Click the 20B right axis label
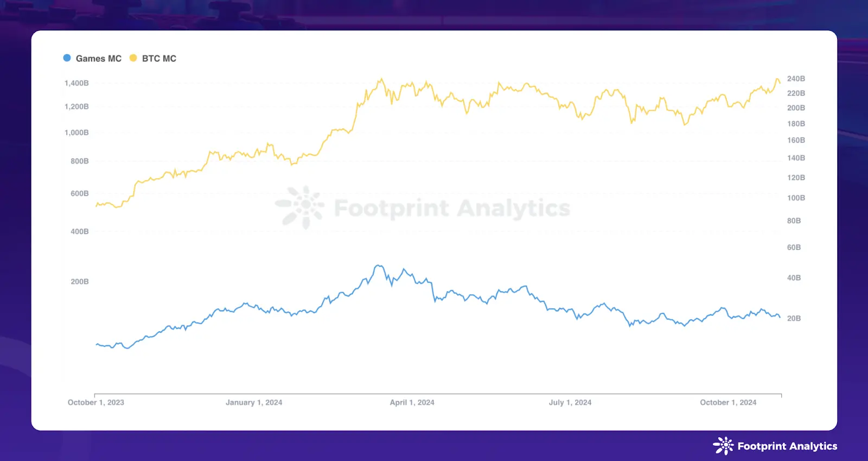Screen dimensions: 868x461 794,318
